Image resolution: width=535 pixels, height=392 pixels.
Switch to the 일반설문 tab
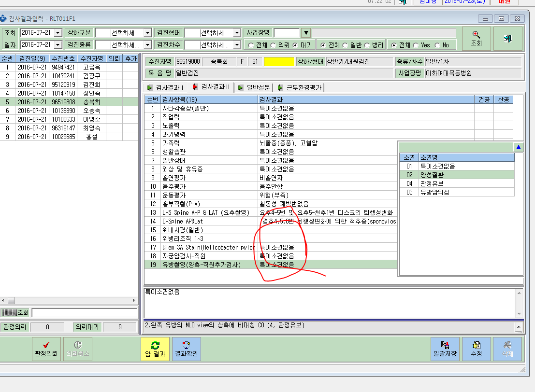pos(255,87)
